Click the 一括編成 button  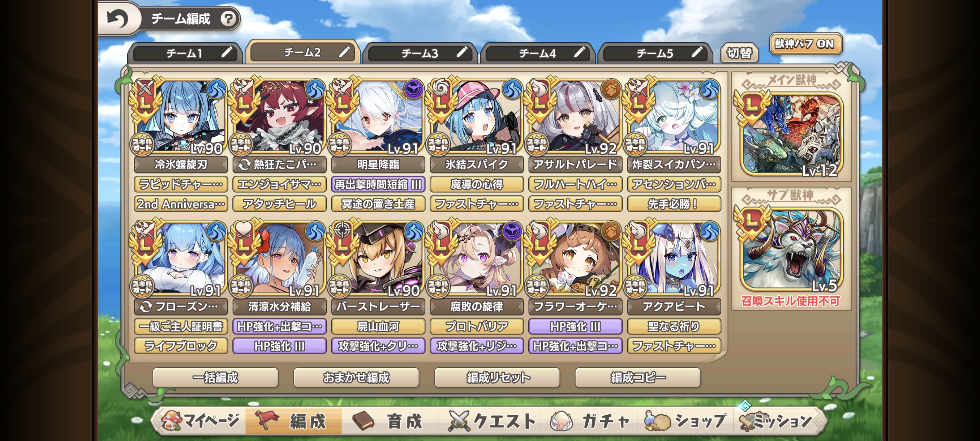pyautogui.click(x=215, y=377)
